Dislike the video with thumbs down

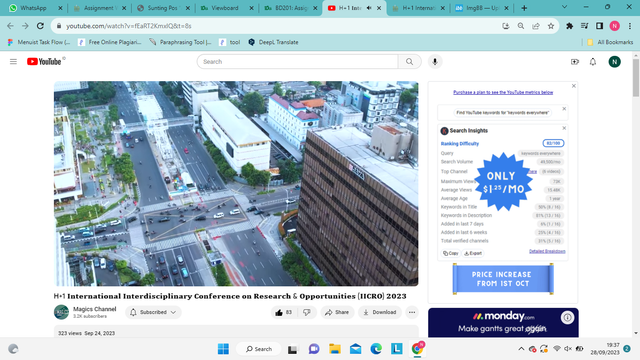point(307,312)
